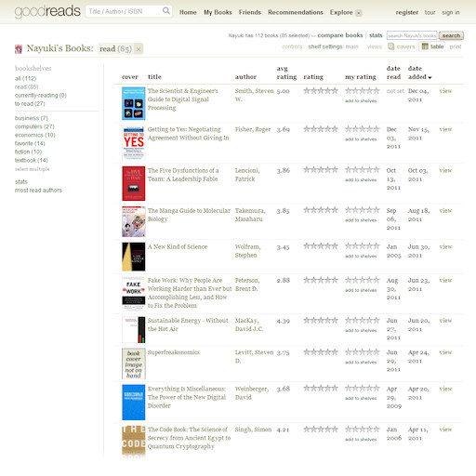Sort by date read column header
This screenshot has height=476, width=476.
coord(393,73)
